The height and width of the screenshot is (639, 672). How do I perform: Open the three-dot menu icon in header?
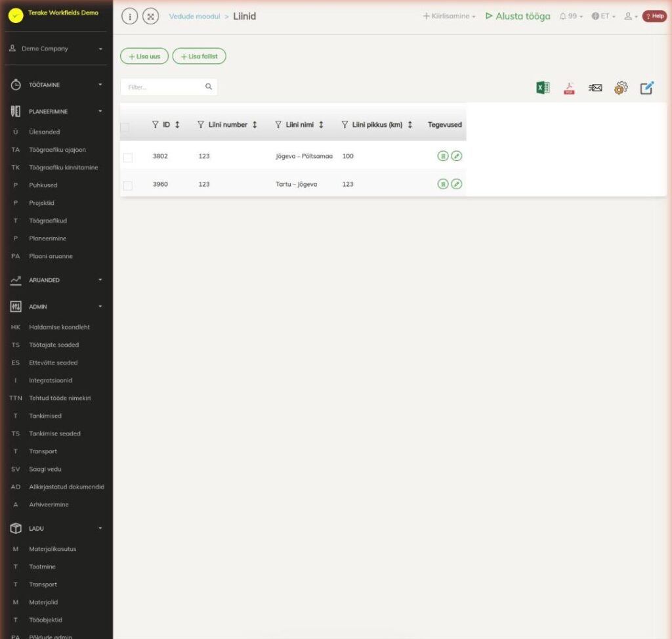pyautogui.click(x=129, y=16)
